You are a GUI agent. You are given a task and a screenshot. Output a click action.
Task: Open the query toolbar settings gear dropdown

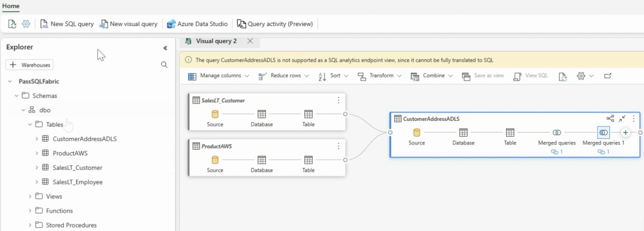point(585,76)
